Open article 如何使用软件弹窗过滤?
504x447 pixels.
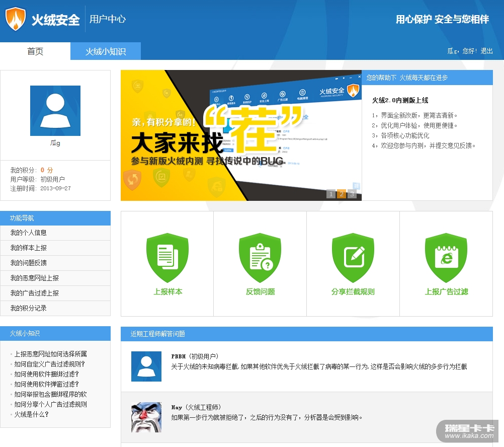pos(47,384)
